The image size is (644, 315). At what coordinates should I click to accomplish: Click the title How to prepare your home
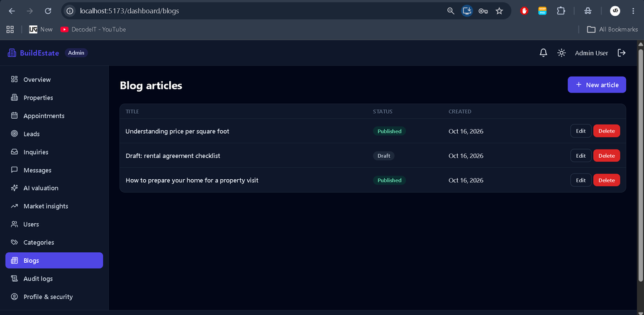point(192,180)
